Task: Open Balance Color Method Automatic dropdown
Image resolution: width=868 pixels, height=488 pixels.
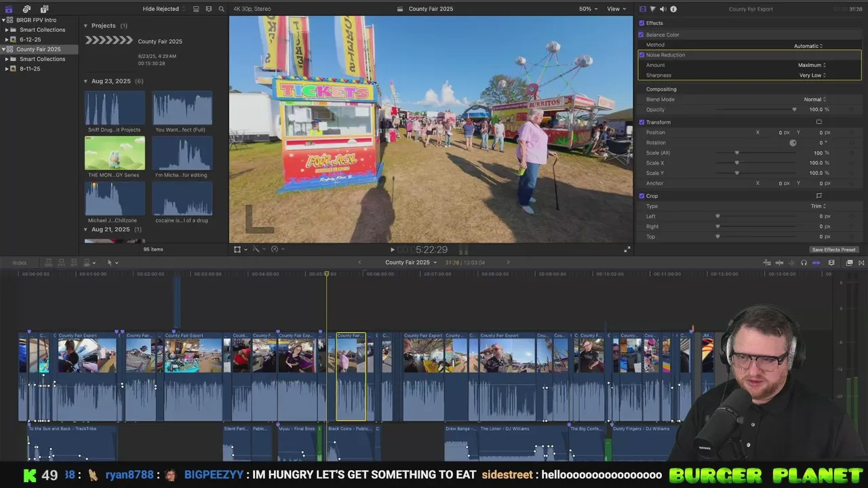Action: point(808,46)
